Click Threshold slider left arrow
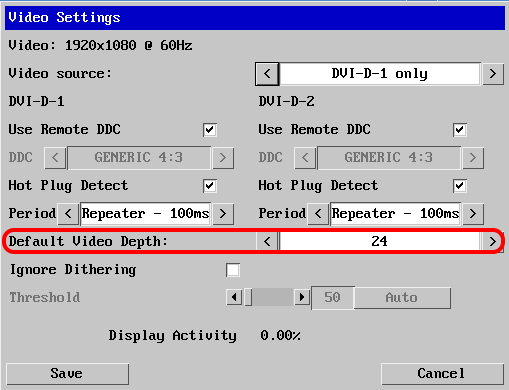The image size is (509, 390). coord(234,297)
